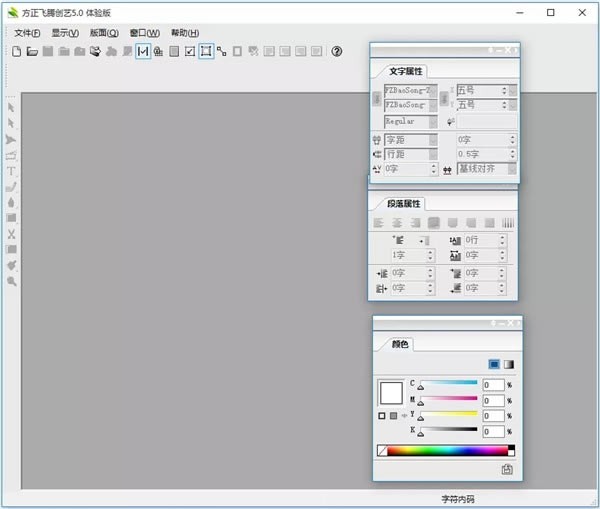
Task: Select the Text (T) tool
Action: [x=12, y=171]
